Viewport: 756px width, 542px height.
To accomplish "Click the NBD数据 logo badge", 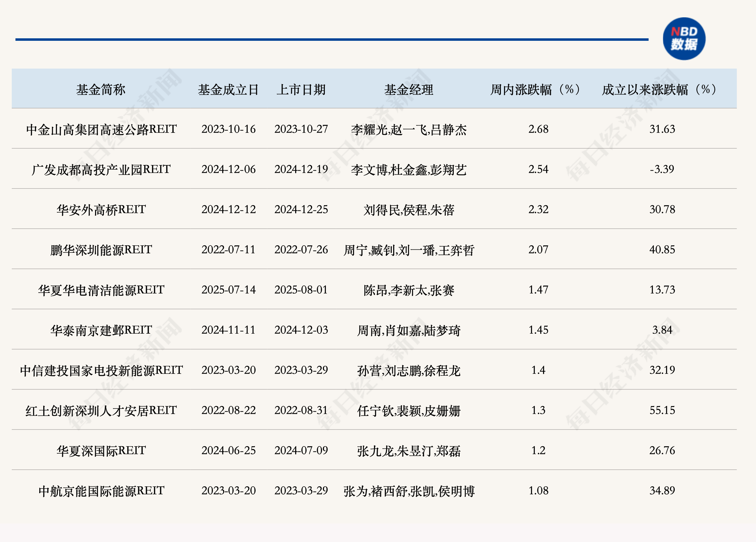I will coord(684,39).
